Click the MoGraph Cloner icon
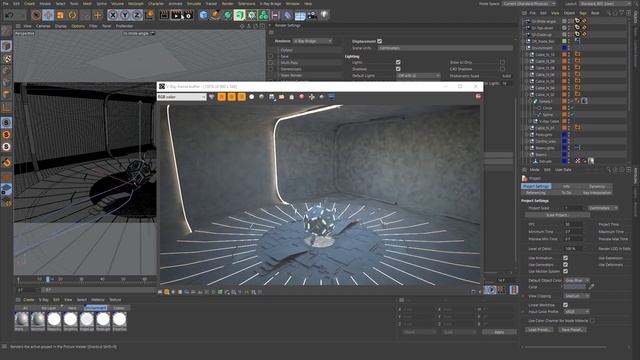 point(264,15)
